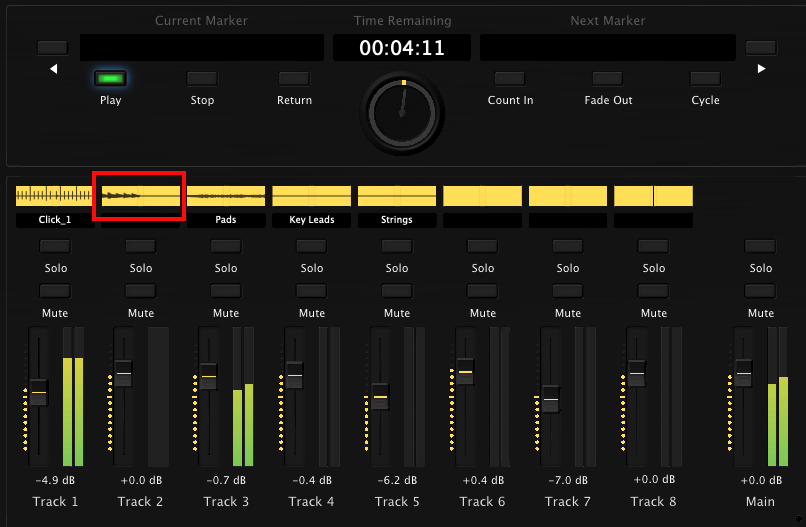Image resolution: width=806 pixels, height=527 pixels.
Task: Click the Stop button
Action: (202, 79)
